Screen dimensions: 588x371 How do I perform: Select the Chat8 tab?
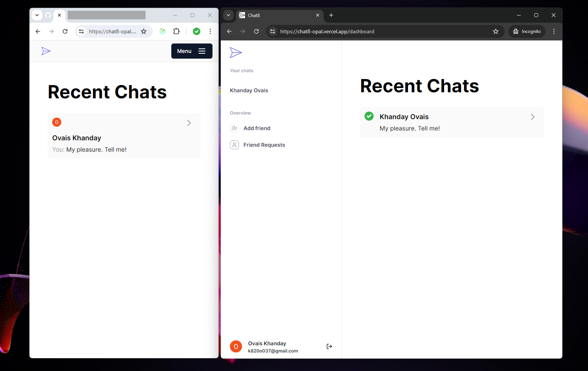[x=280, y=15]
